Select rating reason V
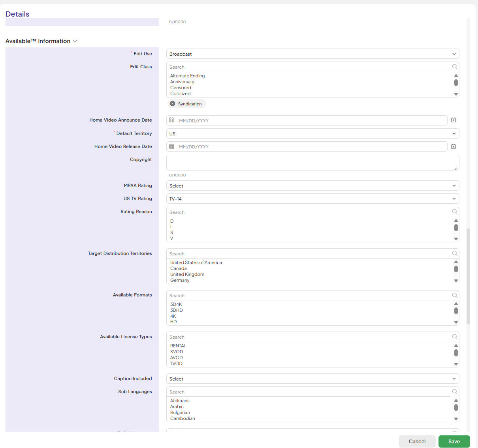The width and height of the screenshot is (478, 448). (172, 238)
